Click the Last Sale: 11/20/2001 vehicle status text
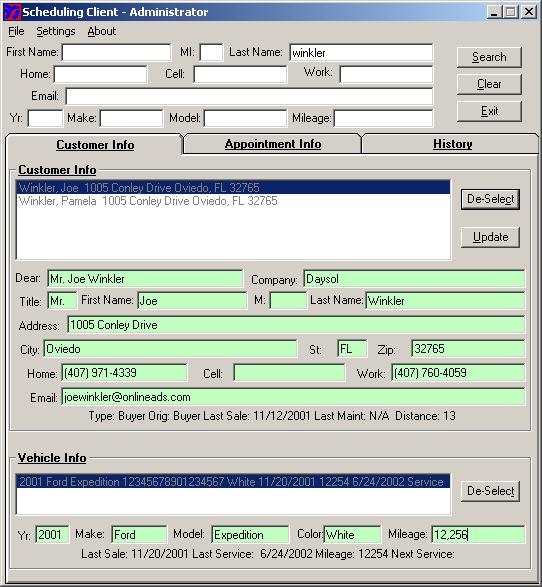The width and height of the screenshot is (542, 587). coord(268,554)
